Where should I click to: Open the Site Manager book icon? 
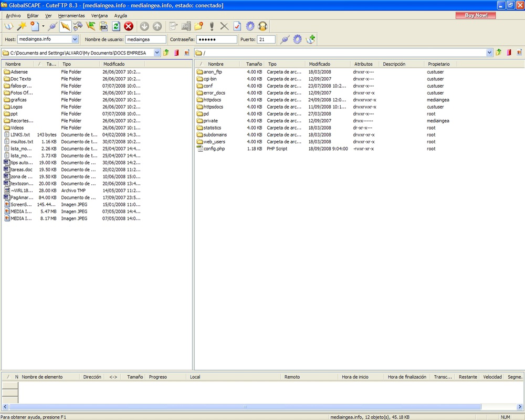[8, 26]
